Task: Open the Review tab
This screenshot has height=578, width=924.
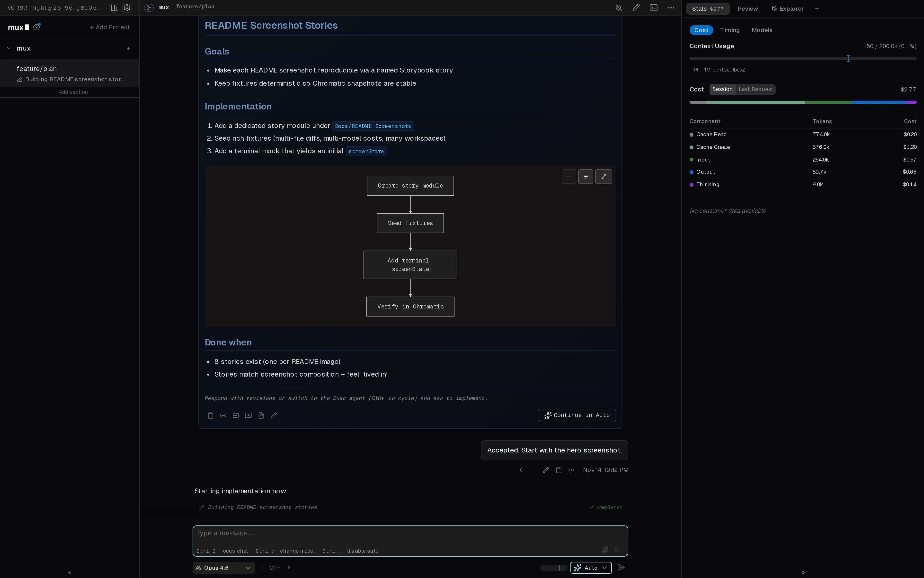Action: point(748,9)
